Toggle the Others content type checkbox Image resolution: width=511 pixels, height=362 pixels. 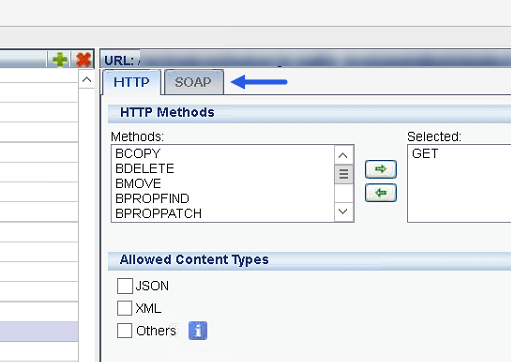(x=125, y=331)
